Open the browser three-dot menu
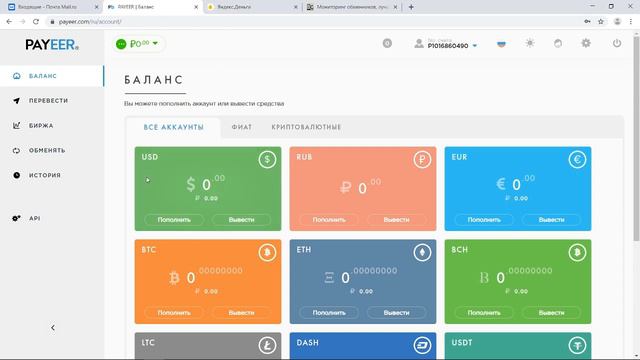640x360 pixels. click(x=631, y=22)
